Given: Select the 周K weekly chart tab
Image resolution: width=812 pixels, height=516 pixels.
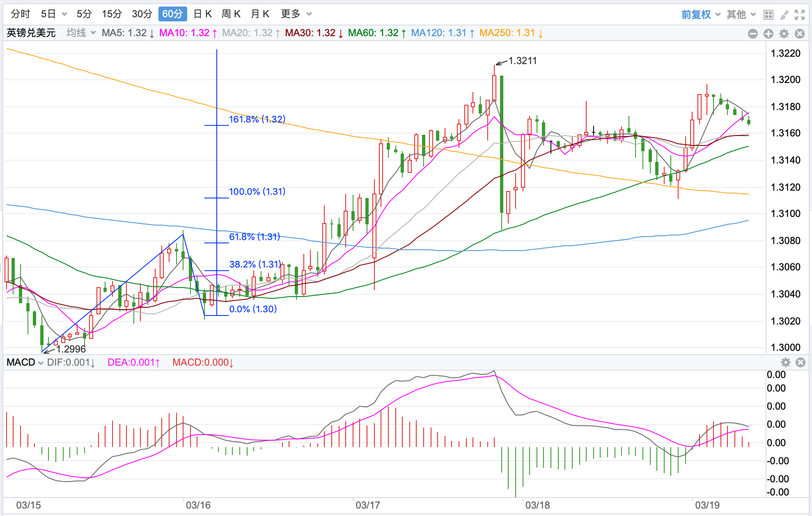Looking at the screenshot, I should (x=231, y=14).
